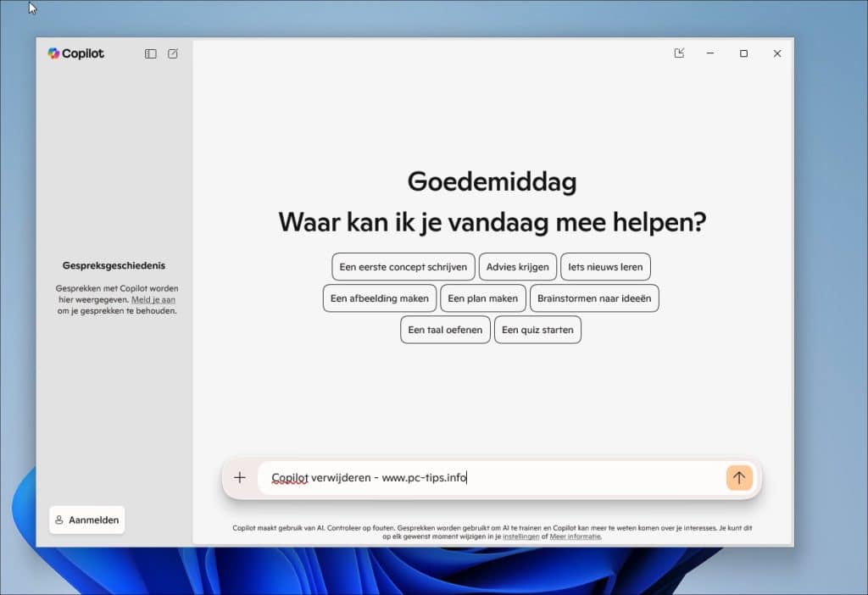The width and height of the screenshot is (868, 595).
Task: Toggle the sidebar panel icon
Action: [151, 53]
